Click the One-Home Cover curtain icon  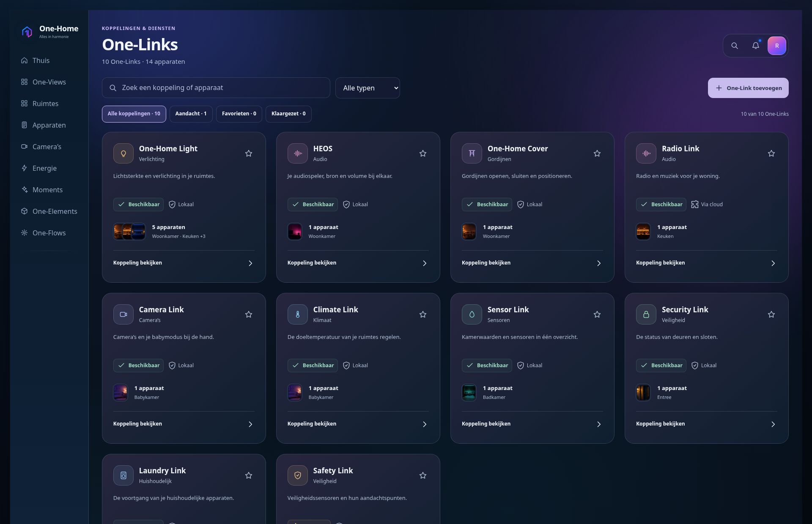click(472, 153)
